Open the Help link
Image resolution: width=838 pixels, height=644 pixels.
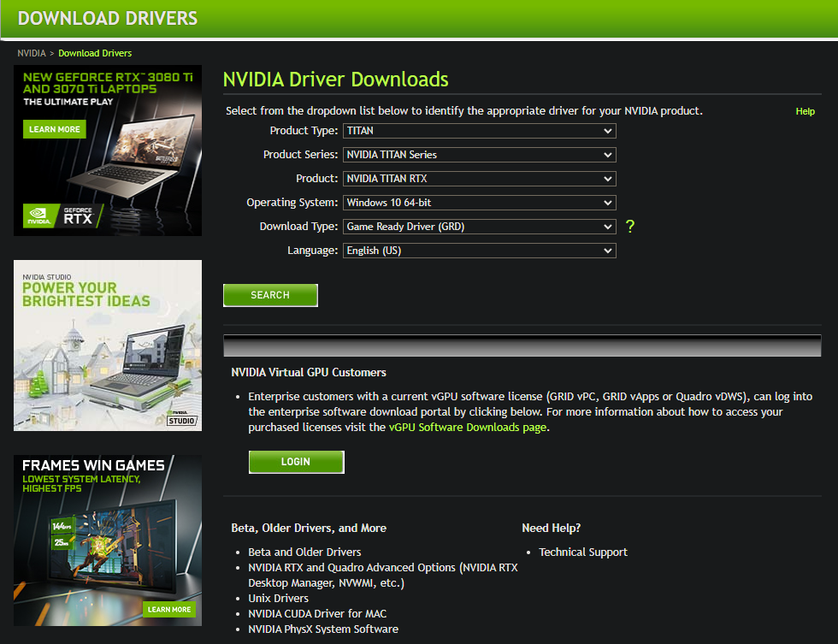[x=805, y=111]
